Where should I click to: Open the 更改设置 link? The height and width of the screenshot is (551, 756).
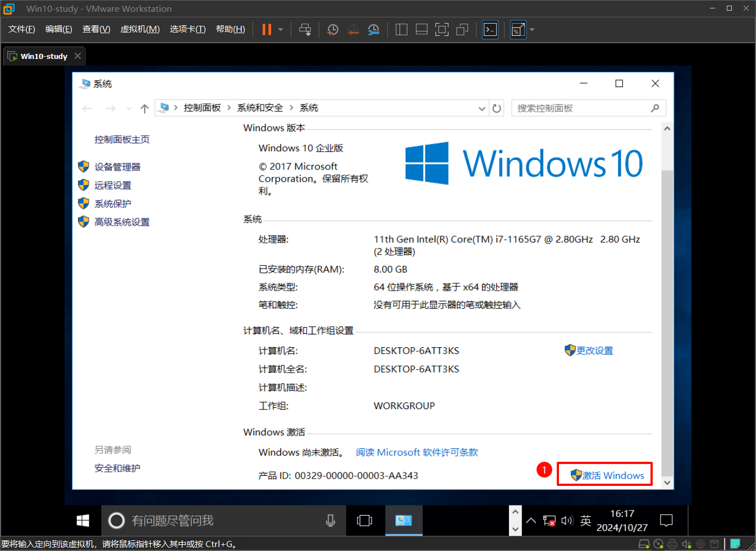[594, 351]
